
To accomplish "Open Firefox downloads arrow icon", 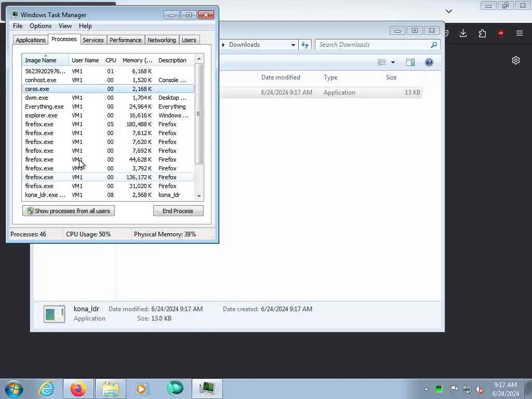I will tap(463, 33).
